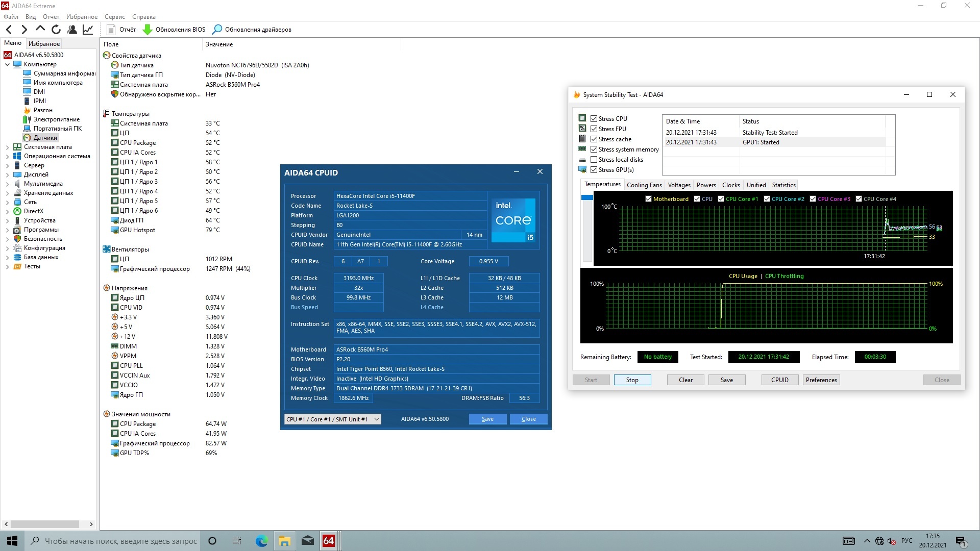
Task: Click Обновления драйверов magnifier icon
Action: pyautogui.click(x=217, y=30)
